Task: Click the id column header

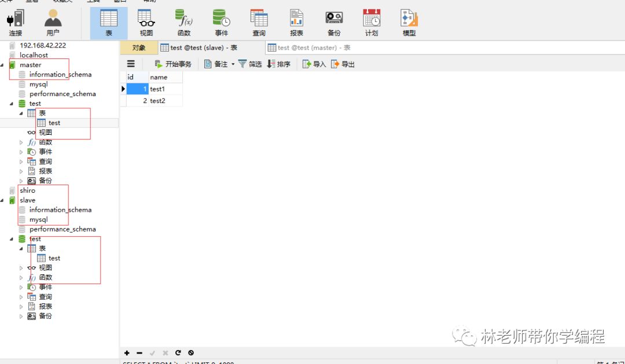Action: click(x=138, y=77)
